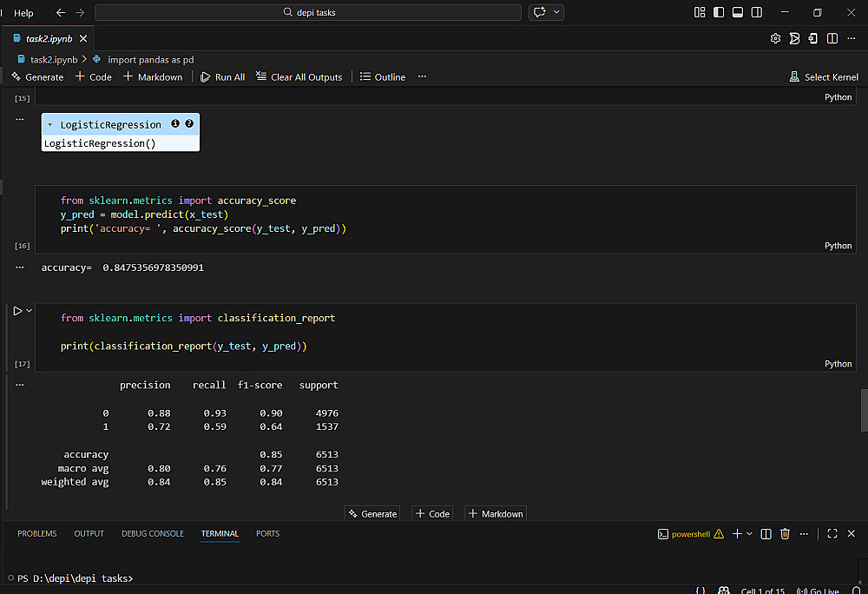Click Run All in notebook toolbar

[222, 77]
